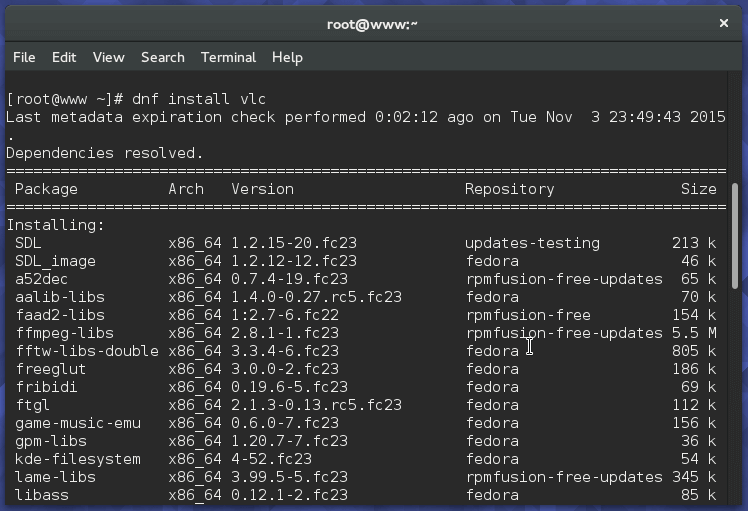Click the 'freeglut' package name
Viewport: 748px width, 511px height.
click(x=51, y=369)
